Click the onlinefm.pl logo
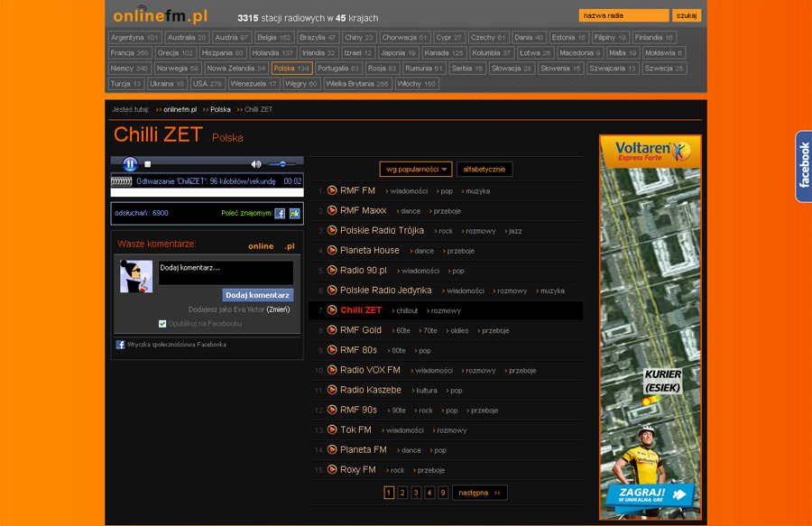 [x=160, y=16]
